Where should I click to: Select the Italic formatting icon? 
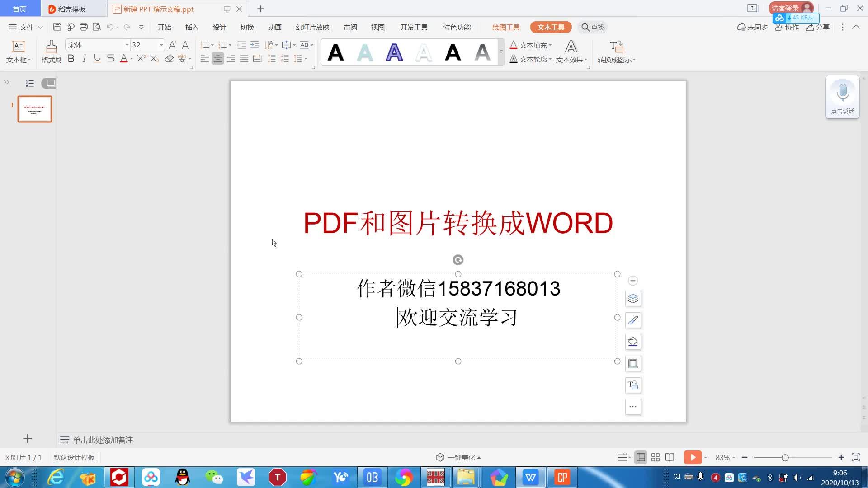(x=84, y=58)
